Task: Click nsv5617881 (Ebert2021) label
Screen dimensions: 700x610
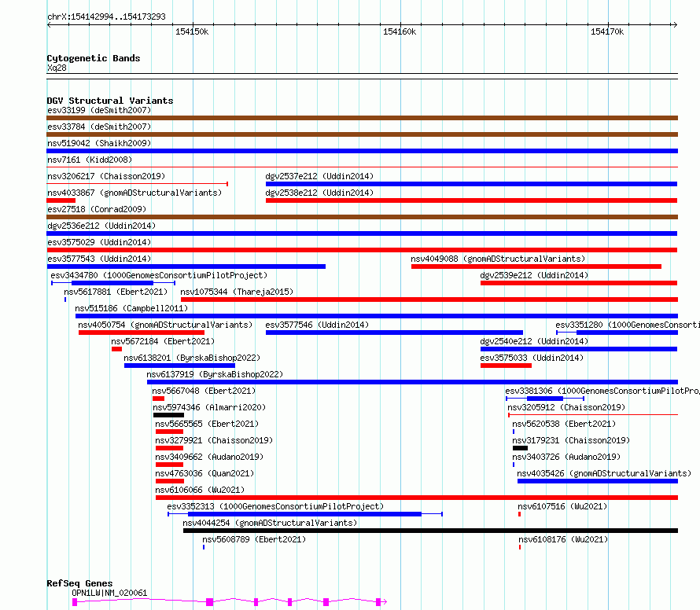Action: tap(116, 292)
